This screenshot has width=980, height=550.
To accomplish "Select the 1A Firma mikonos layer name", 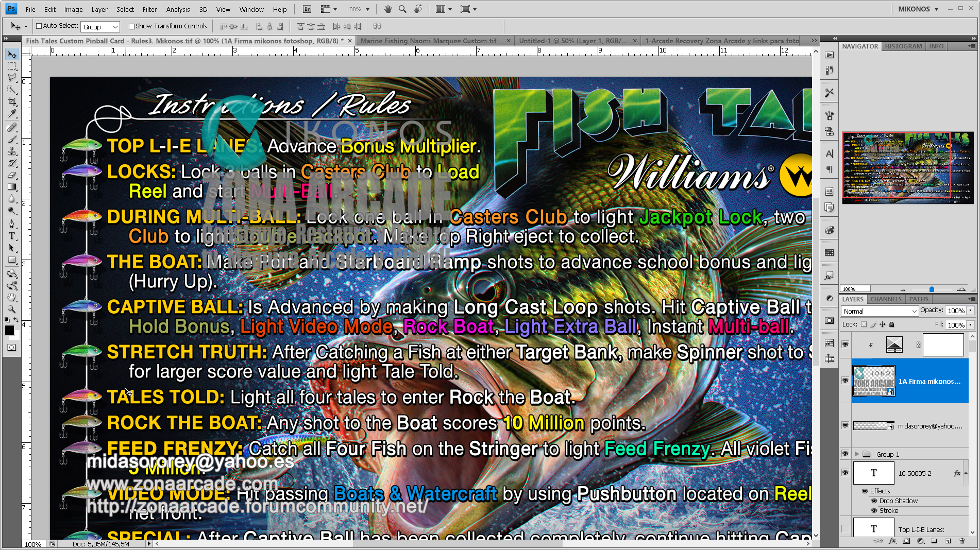I will point(930,381).
